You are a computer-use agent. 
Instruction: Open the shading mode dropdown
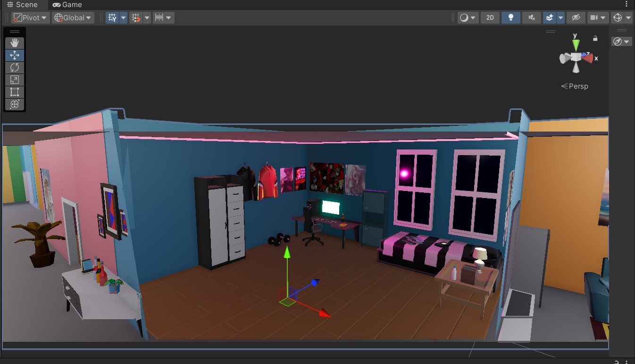466,17
